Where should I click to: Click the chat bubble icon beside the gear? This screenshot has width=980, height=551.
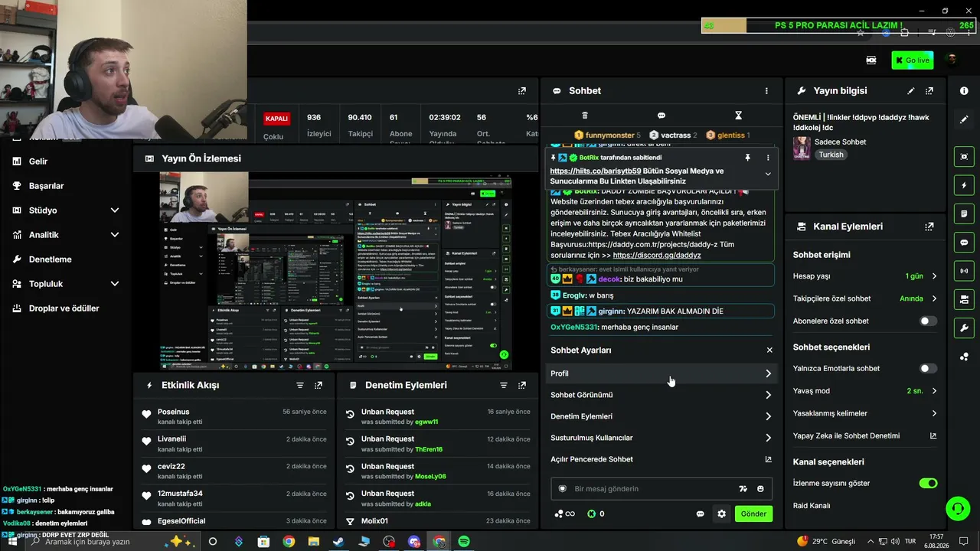click(700, 514)
